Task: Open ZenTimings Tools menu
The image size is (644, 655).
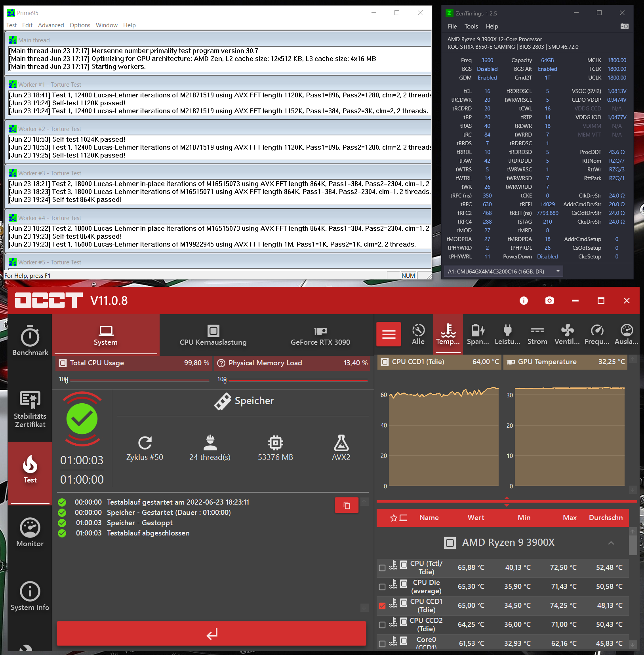Action: coord(471,27)
